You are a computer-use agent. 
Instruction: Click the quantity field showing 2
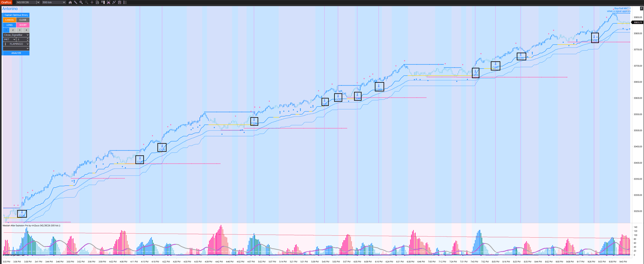click(x=21, y=39)
